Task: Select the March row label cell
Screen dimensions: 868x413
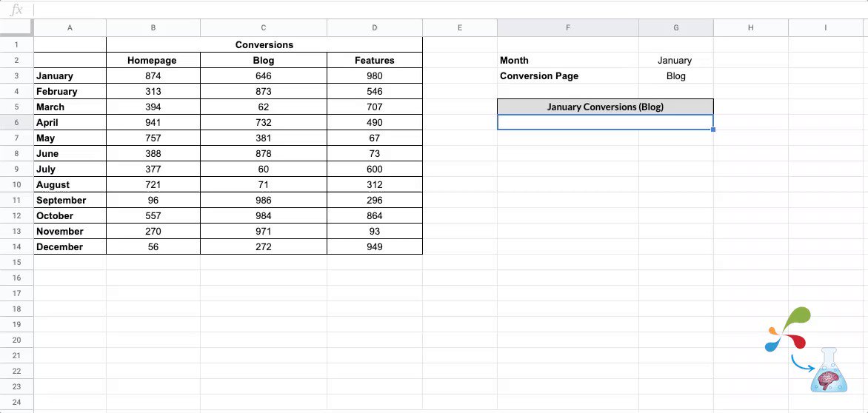Action: click(x=70, y=107)
